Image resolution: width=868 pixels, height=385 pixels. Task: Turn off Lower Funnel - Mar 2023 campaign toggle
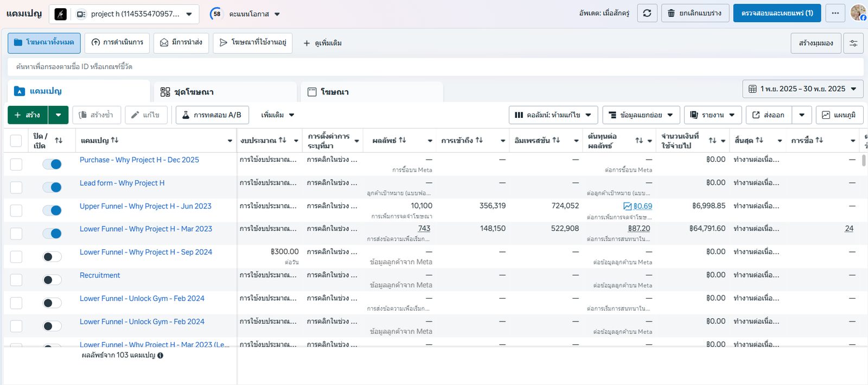52,233
